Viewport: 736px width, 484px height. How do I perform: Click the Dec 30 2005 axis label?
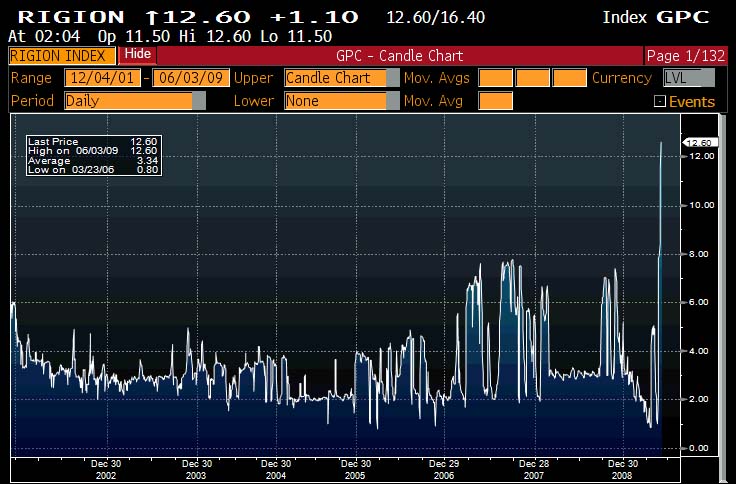[x=355, y=469]
